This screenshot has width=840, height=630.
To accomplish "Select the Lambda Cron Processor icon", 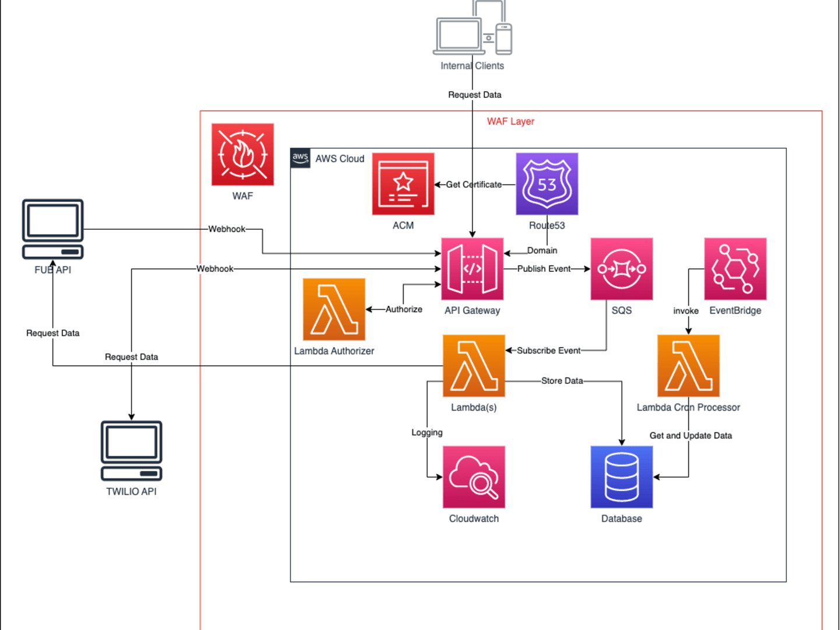I will [688, 366].
